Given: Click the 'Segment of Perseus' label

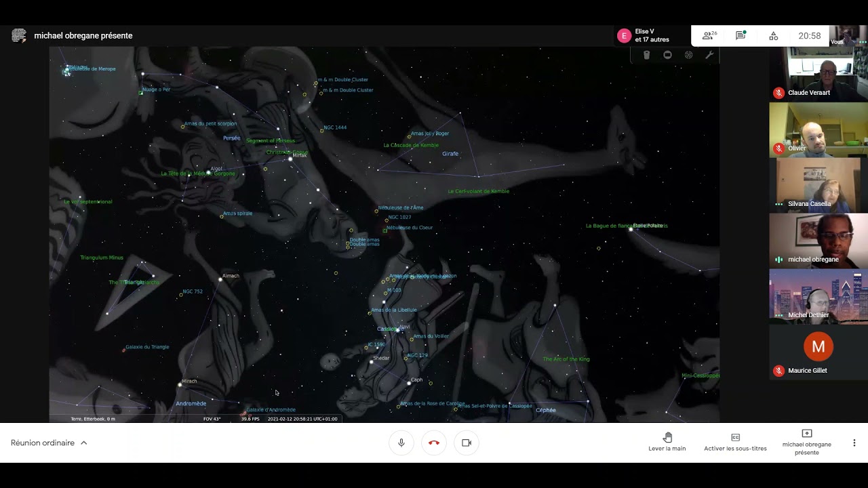Looking at the screenshot, I should tap(271, 141).
